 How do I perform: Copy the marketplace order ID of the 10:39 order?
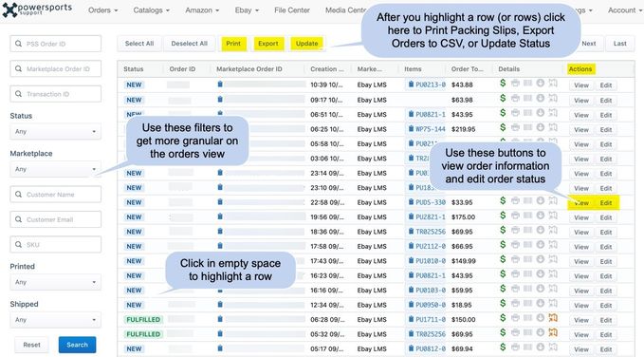220,84
